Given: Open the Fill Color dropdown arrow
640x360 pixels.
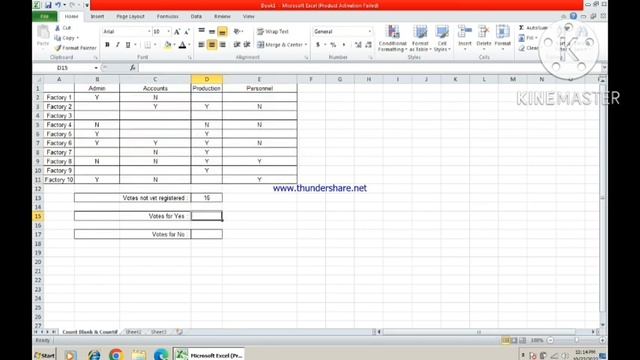Looking at the screenshot, I should [x=174, y=44].
